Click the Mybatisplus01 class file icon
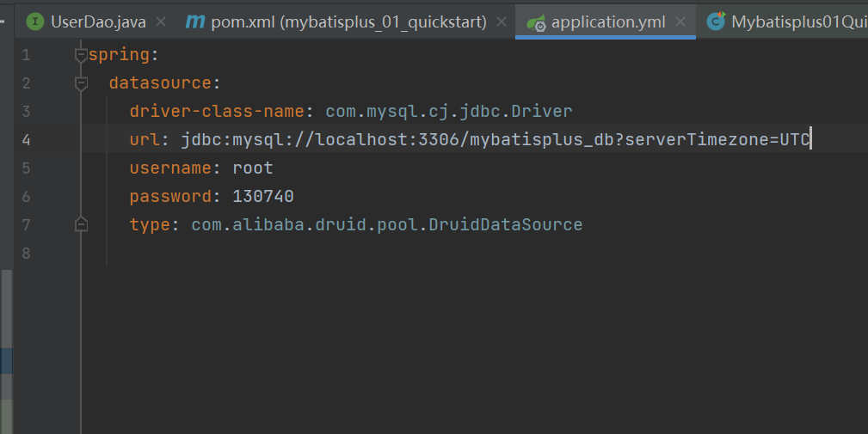This screenshot has height=434, width=868. click(x=715, y=21)
